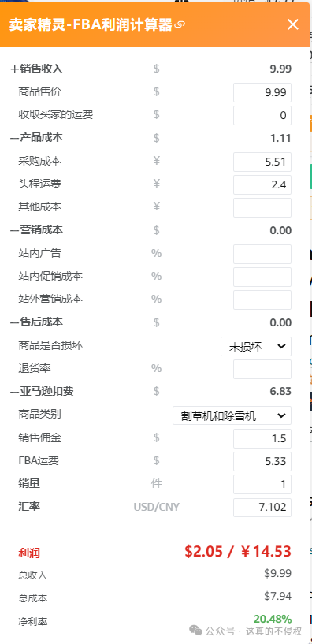Click the 站内广告 percentage field
The width and height of the screenshot is (312, 644).
pyautogui.click(x=262, y=254)
